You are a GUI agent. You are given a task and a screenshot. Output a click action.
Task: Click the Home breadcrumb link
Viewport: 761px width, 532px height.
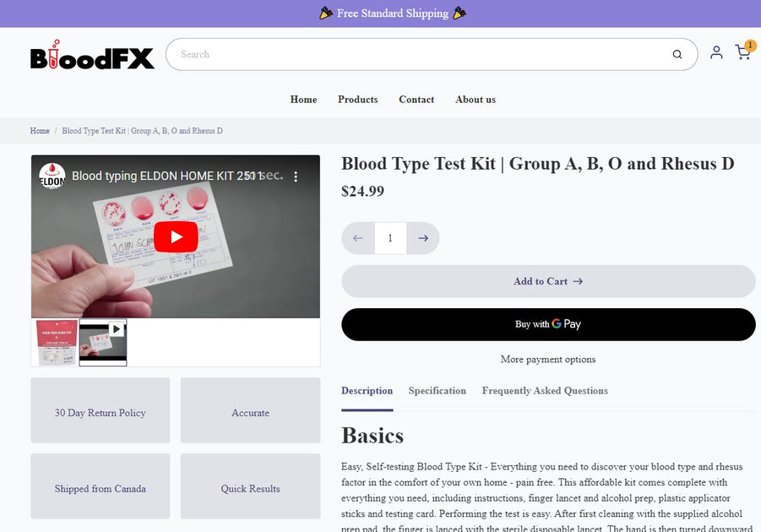(x=39, y=131)
